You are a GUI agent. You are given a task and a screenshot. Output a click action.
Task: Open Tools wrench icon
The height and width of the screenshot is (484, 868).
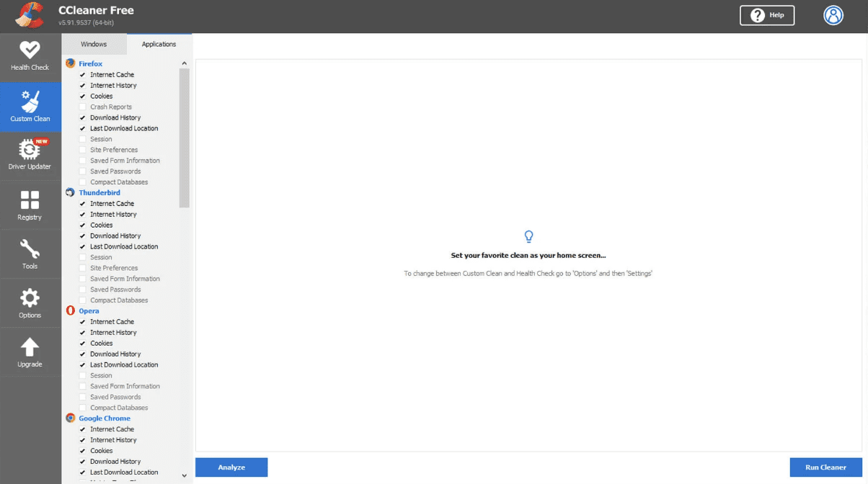[30, 249]
